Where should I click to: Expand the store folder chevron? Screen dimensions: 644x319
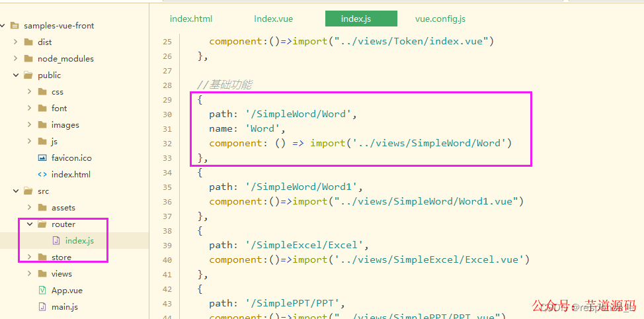pyautogui.click(x=29, y=257)
